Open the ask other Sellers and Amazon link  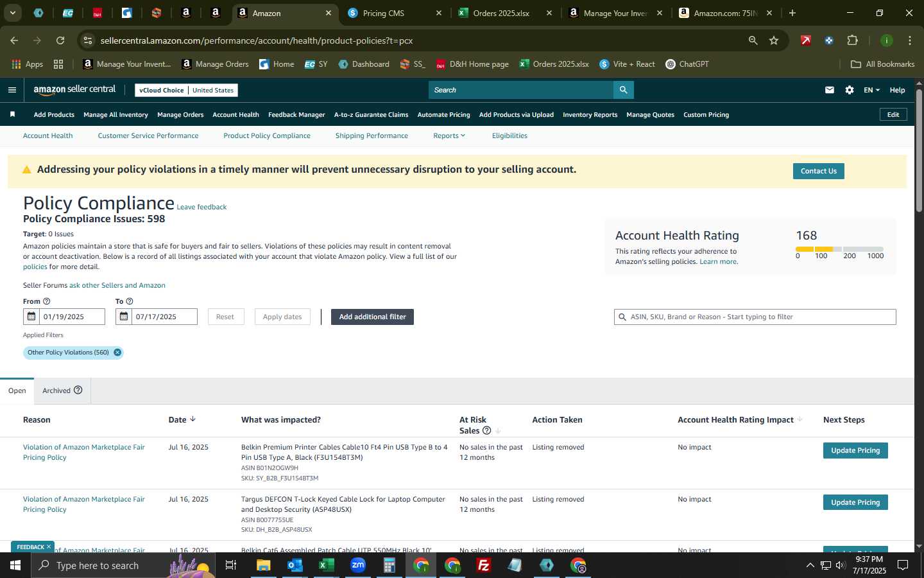(x=117, y=285)
